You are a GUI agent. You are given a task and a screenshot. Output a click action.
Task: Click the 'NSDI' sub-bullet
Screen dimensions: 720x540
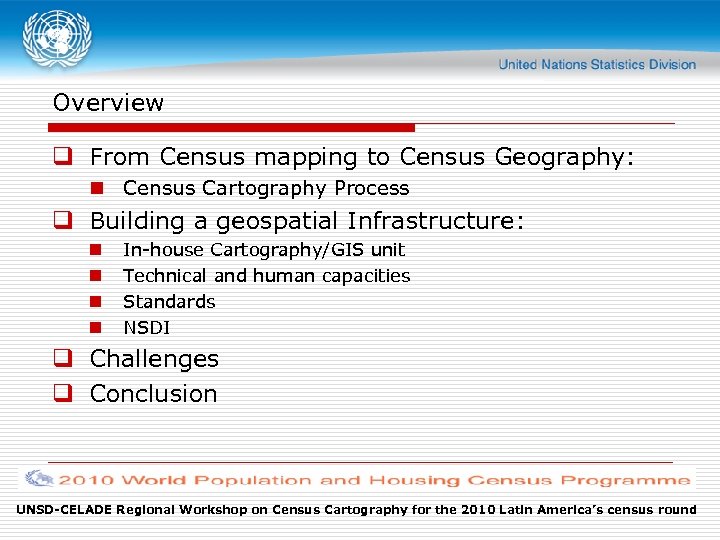[146, 328]
